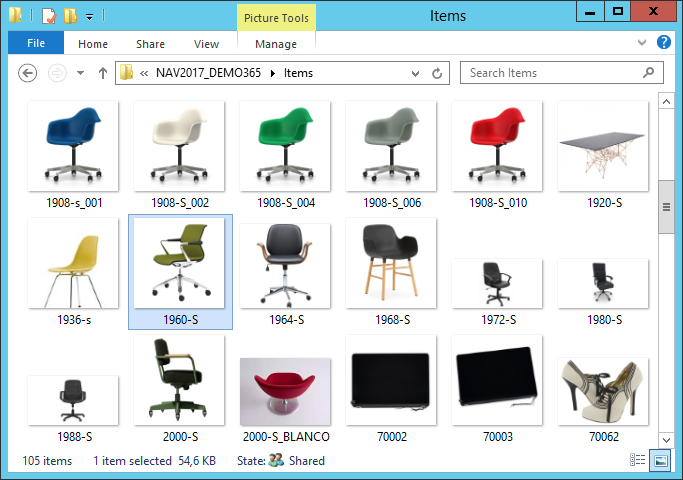The image size is (683, 480).
Task: Open the recent locations dropdown arrow
Action: pos(80,73)
